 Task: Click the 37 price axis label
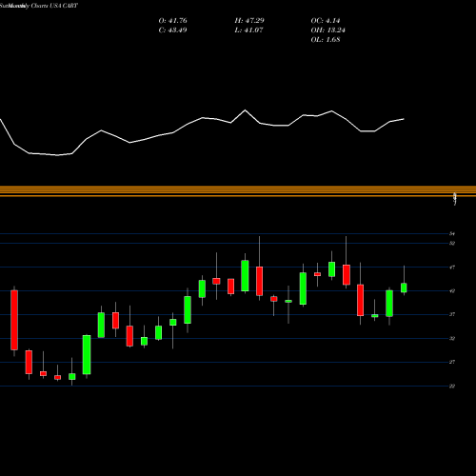452,314
